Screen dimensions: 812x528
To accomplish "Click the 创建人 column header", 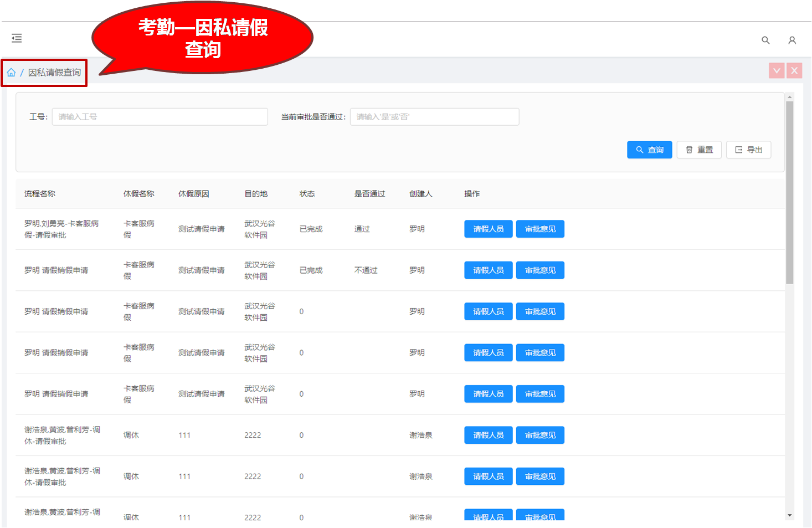I will click(420, 194).
